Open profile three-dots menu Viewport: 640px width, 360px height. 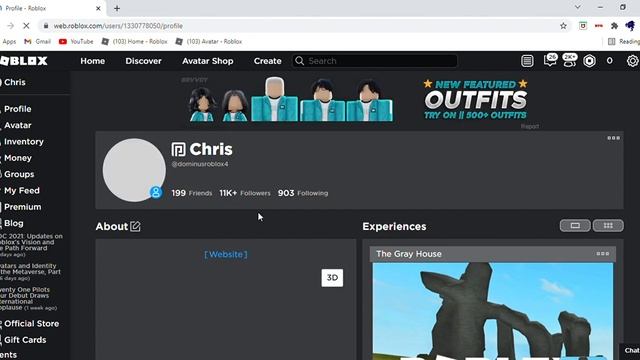613,138
